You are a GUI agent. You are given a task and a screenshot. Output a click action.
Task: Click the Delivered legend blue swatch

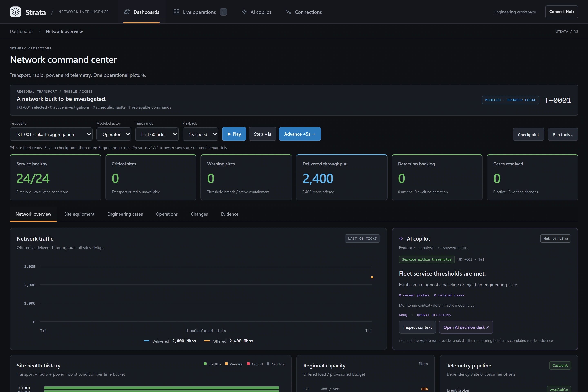(x=147, y=341)
